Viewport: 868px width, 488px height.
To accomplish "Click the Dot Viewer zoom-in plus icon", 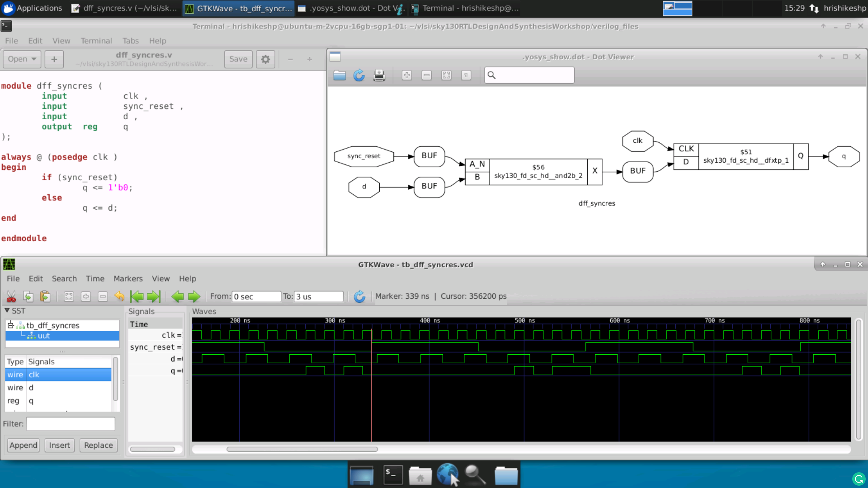I will [x=406, y=75].
